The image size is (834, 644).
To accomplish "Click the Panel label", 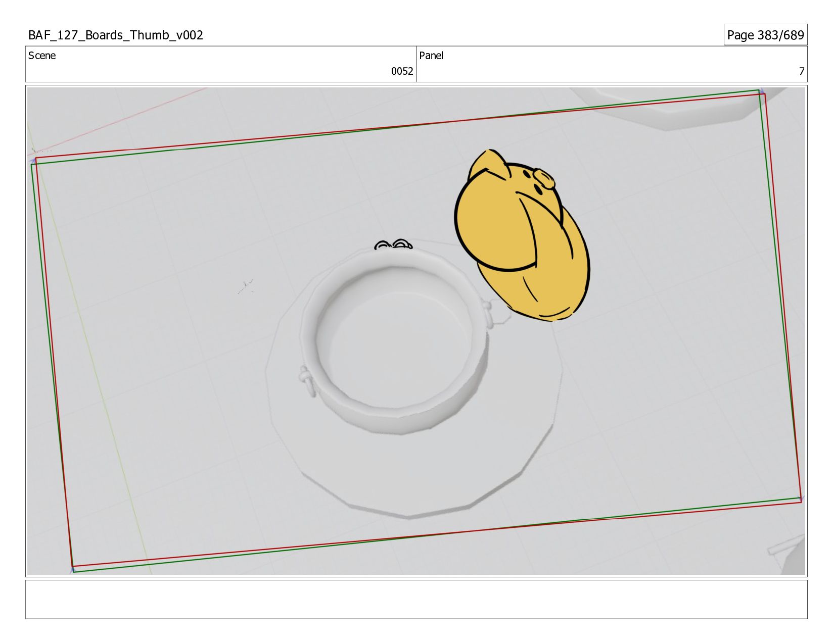I will [x=431, y=56].
